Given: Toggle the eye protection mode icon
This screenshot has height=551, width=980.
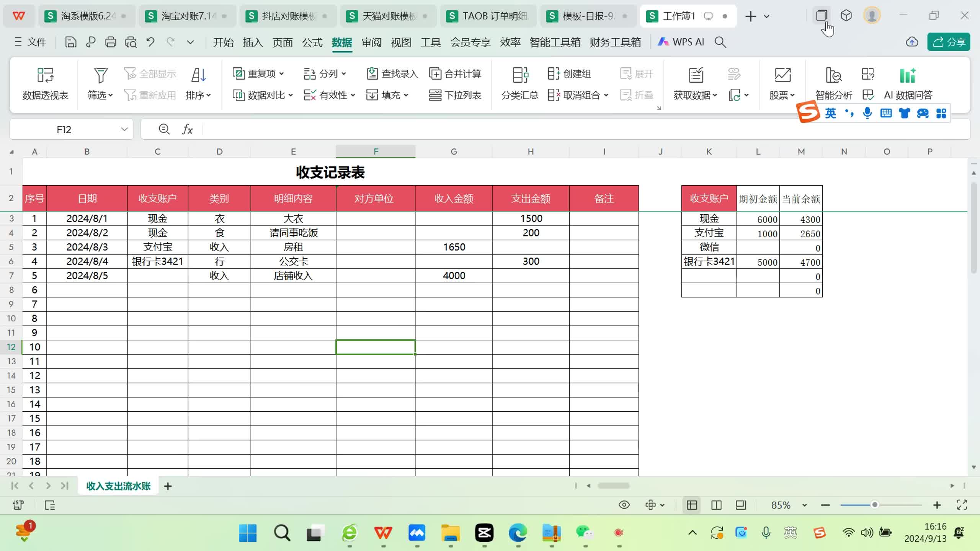Looking at the screenshot, I should point(624,505).
